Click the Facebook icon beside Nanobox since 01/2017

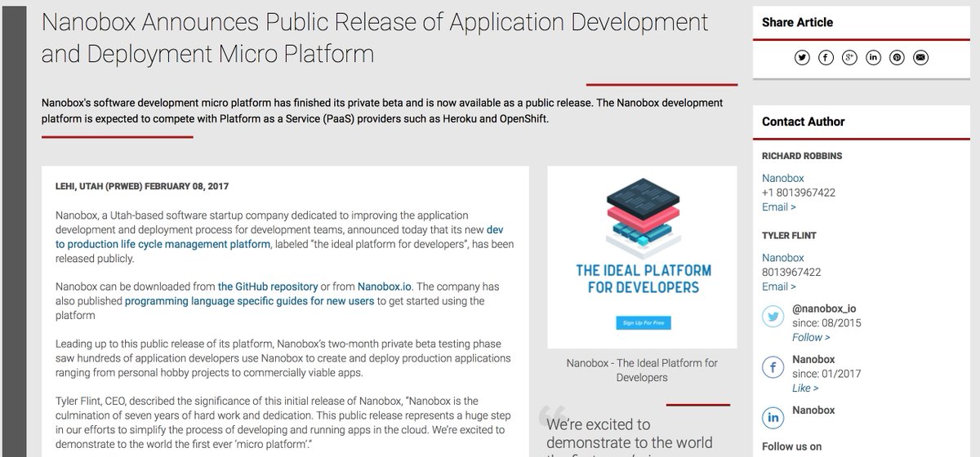773,369
